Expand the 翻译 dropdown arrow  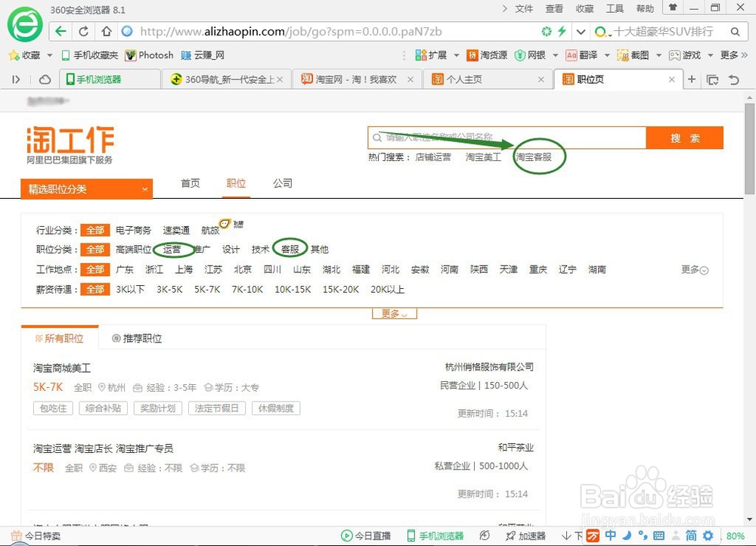(x=606, y=55)
